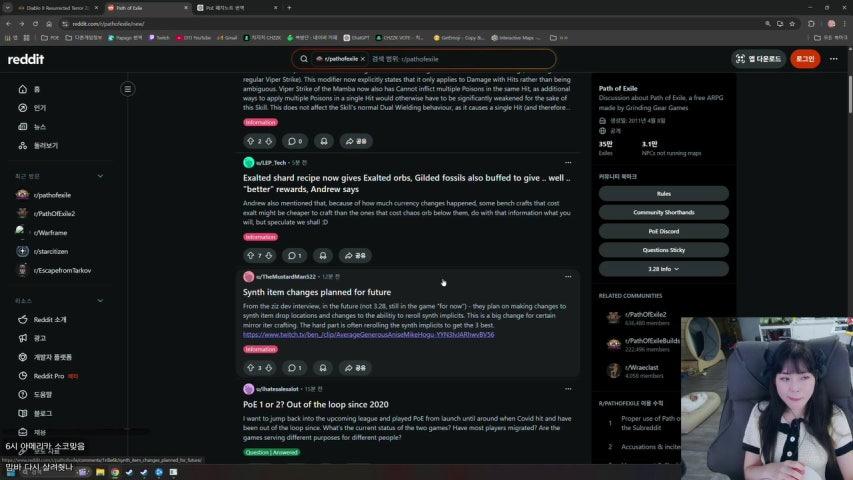Remove r/pathofexile search scope chip

tap(363, 59)
